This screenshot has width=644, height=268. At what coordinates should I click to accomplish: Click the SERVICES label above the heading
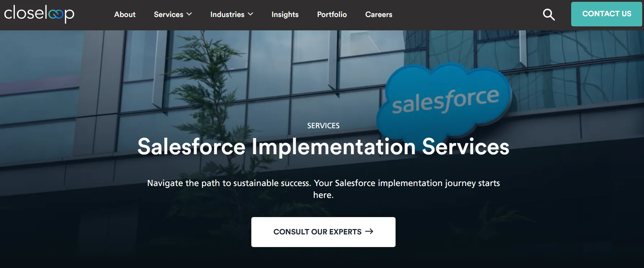coord(323,126)
